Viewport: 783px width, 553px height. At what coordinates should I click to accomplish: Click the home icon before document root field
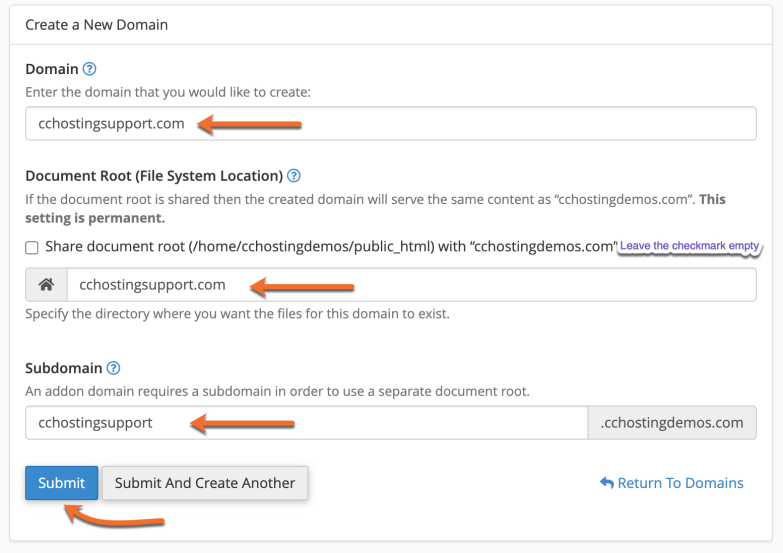(46, 285)
